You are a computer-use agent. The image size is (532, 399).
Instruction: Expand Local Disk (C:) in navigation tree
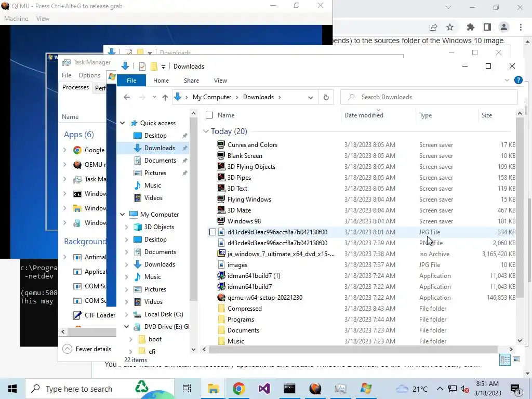(x=127, y=314)
